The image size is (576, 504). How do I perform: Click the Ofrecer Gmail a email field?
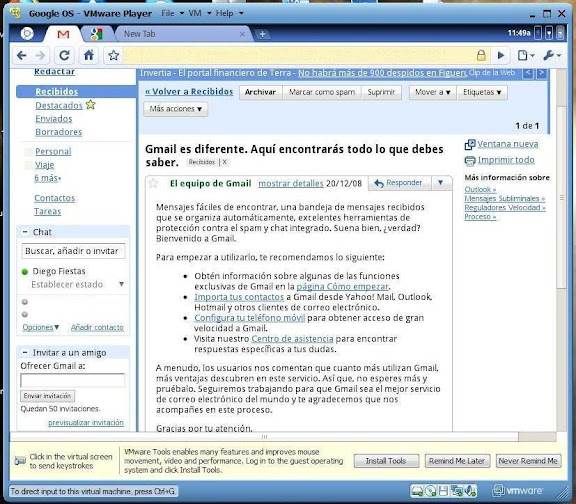[72, 380]
